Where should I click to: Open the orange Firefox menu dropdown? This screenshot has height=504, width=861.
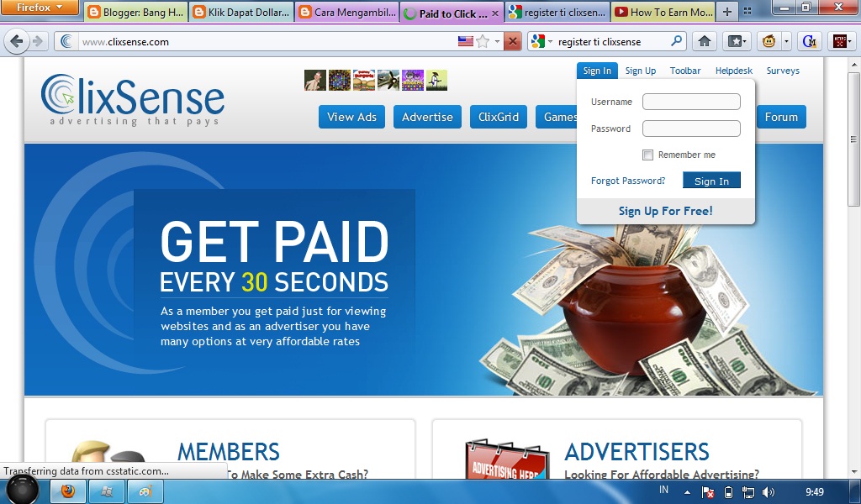pos(40,8)
